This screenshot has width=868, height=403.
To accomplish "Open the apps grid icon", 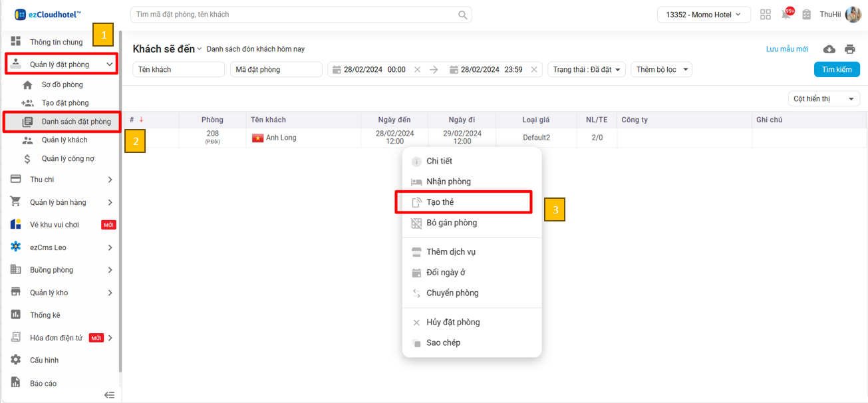I will [766, 15].
